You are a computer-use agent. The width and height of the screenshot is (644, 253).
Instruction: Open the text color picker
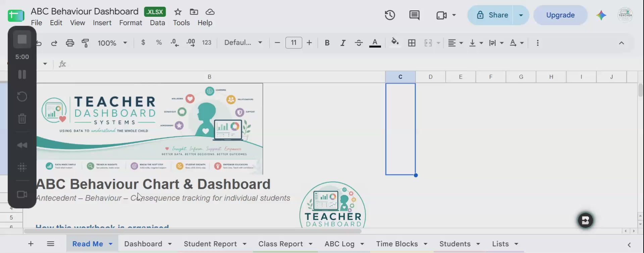(375, 43)
